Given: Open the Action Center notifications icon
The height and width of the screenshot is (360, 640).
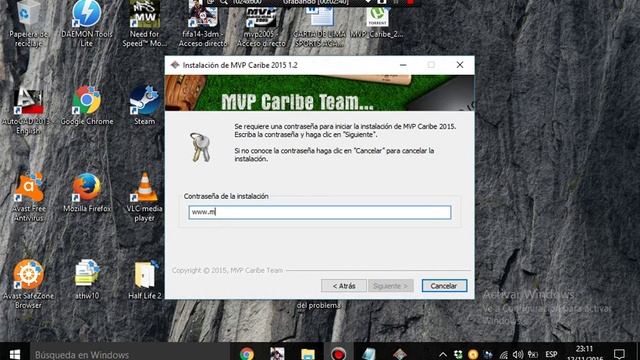Looking at the screenshot, I should (619, 354).
